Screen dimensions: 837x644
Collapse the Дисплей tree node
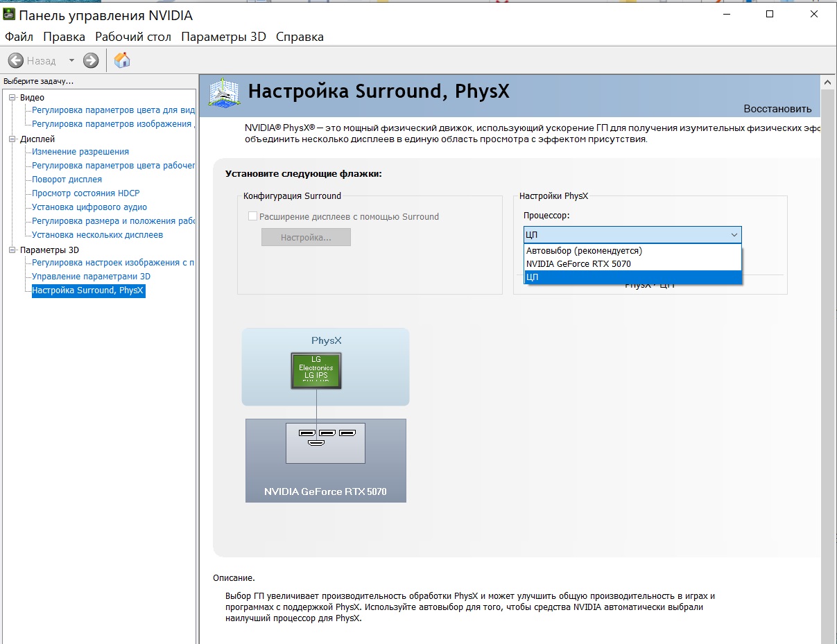pyautogui.click(x=12, y=139)
